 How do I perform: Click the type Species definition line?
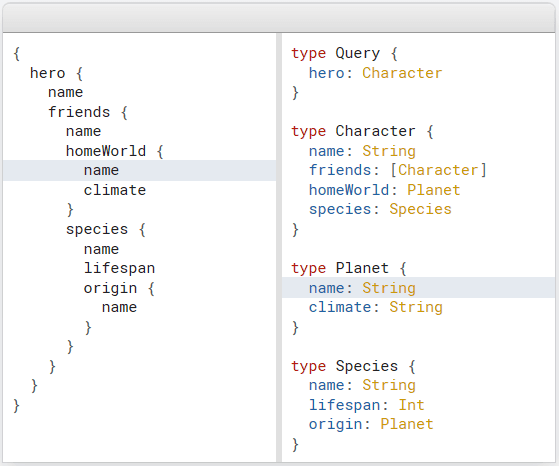pyautogui.click(x=353, y=366)
